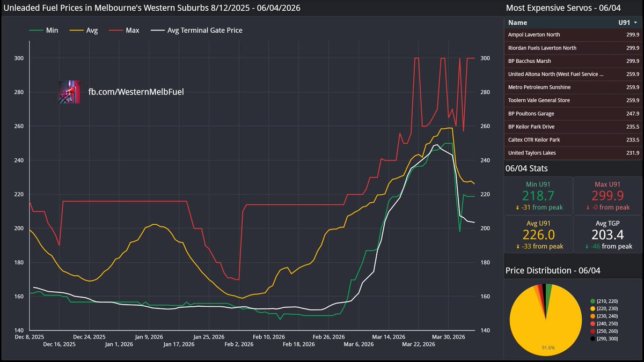This screenshot has width=644, height=362.
Task: Sort table by U91 column arrow
Action: (x=636, y=23)
